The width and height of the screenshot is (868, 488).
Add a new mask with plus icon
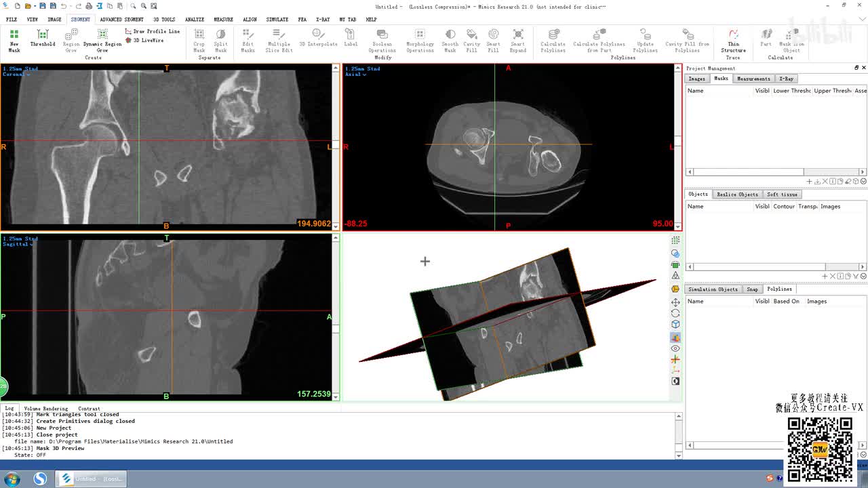coord(809,182)
